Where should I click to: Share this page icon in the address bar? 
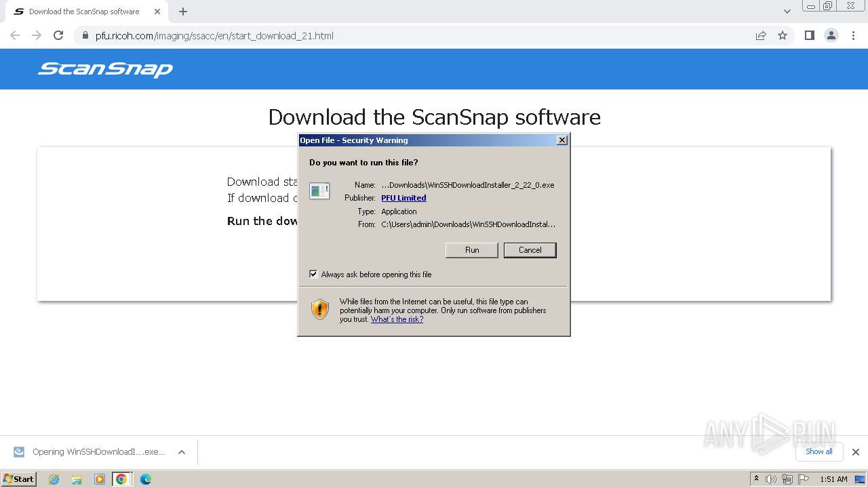pos(761,35)
